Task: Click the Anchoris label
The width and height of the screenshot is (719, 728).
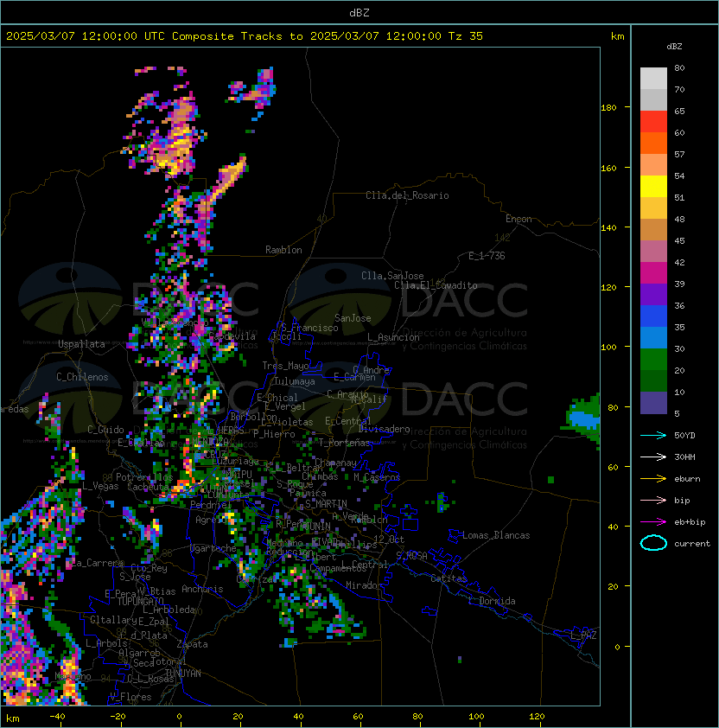Action: [202, 589]
